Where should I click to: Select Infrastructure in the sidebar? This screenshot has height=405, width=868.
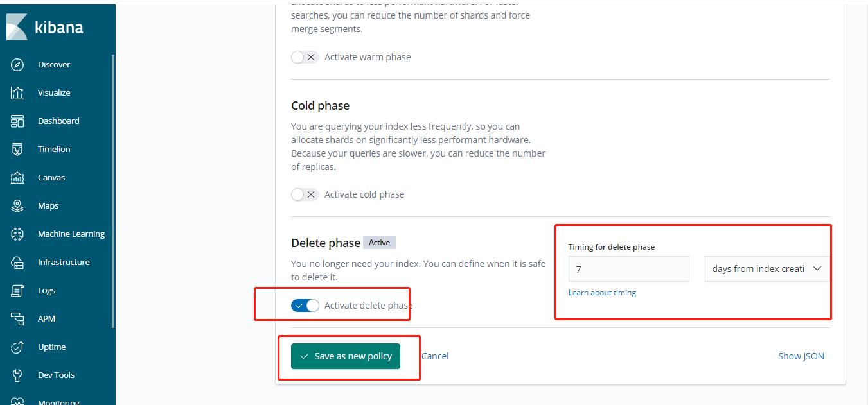point(64,262)
